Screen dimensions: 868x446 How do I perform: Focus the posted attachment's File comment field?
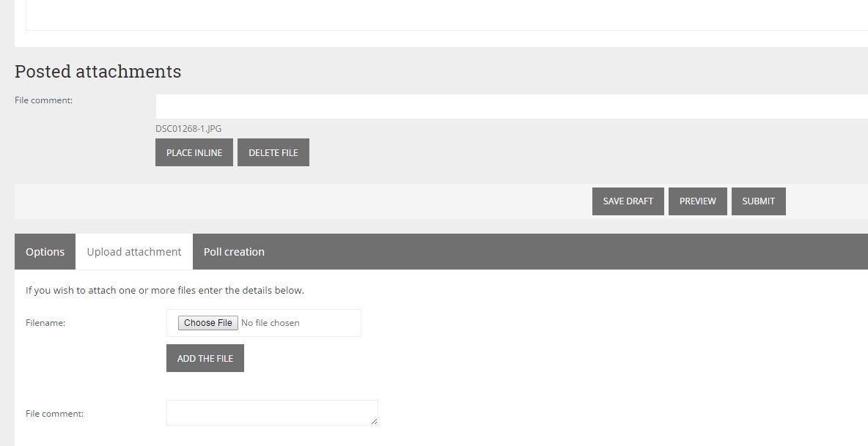point(511,107)
